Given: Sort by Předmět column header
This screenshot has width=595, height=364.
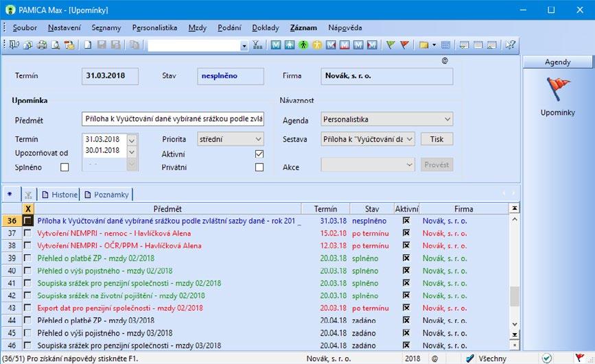Looking at the screenshot, I should point(167,208).
